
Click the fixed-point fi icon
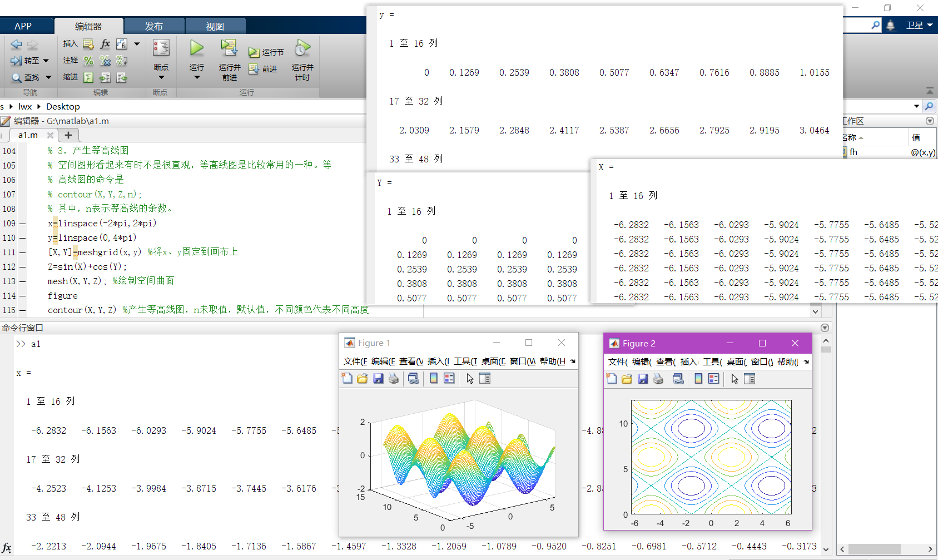(x=122, y=43)
